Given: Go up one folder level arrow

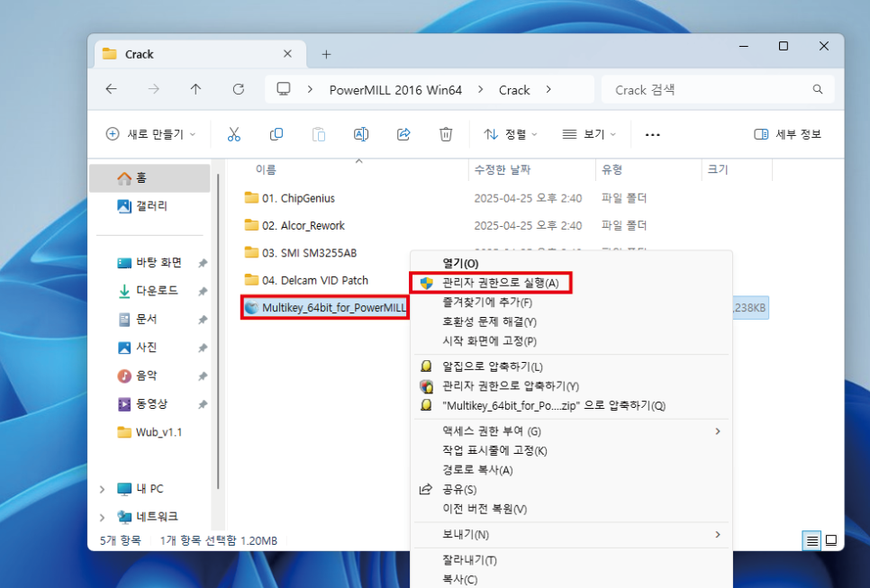Looking at the screenshot, I should [195, 89].
